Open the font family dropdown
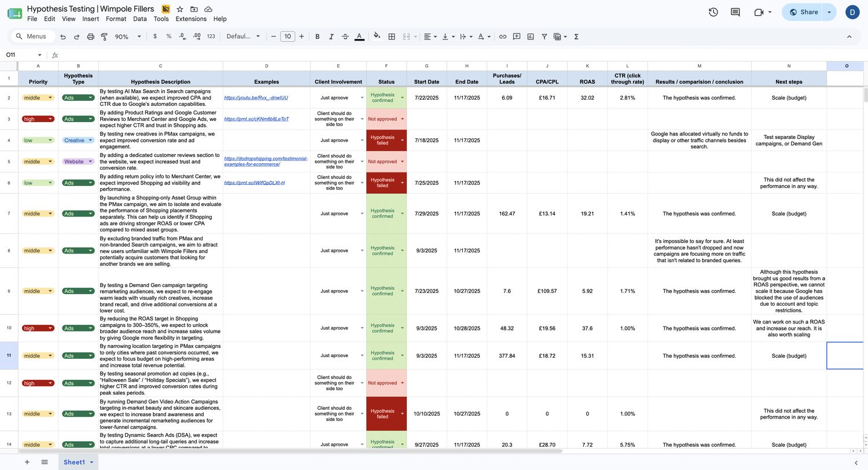The height and width of the screenshot is (470, 868). (243, 36)
